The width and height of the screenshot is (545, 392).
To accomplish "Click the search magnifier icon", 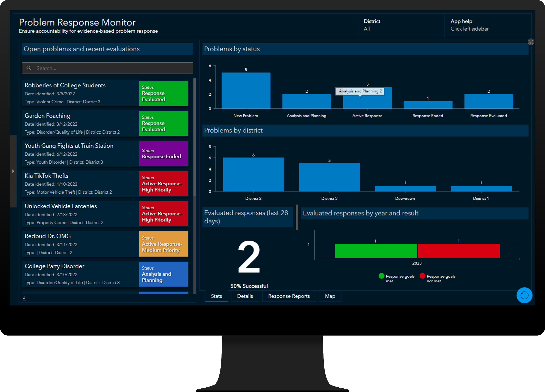I will (x=29, y=68).
